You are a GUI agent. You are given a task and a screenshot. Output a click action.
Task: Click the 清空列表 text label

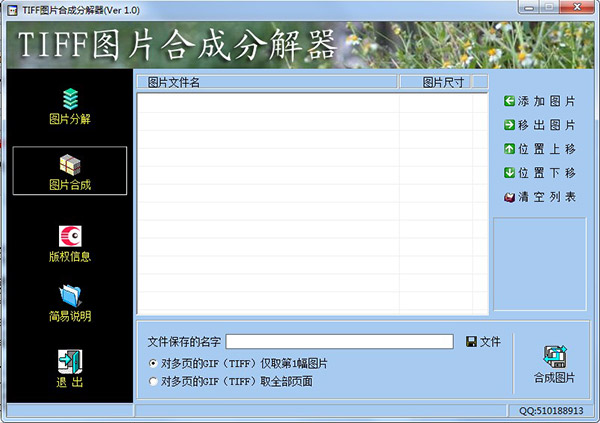coord(547,197)
